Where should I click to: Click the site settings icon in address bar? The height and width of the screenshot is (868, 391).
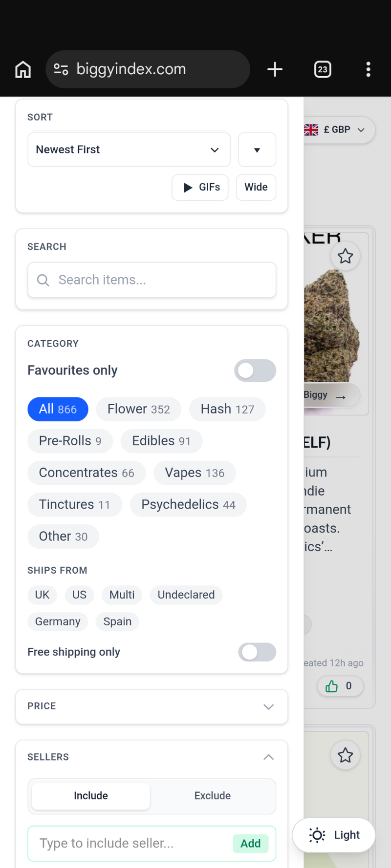click(x=61, y=69)
